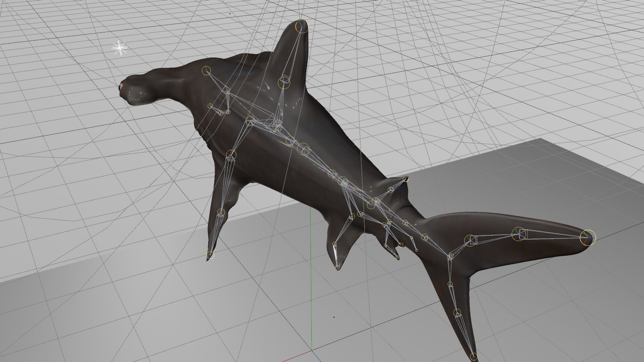Select the joint at the pectoral fin tip

[x=210, y=255]
